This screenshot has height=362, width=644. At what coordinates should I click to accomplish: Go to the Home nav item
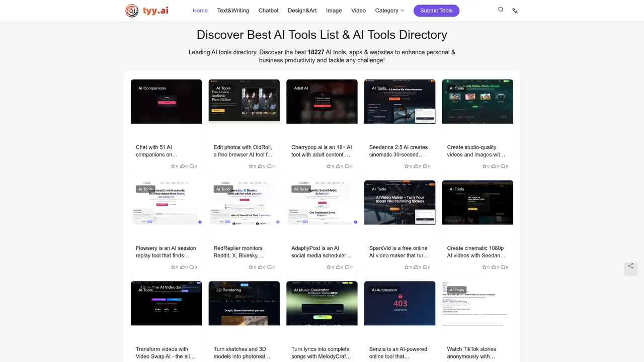point(200,11)
